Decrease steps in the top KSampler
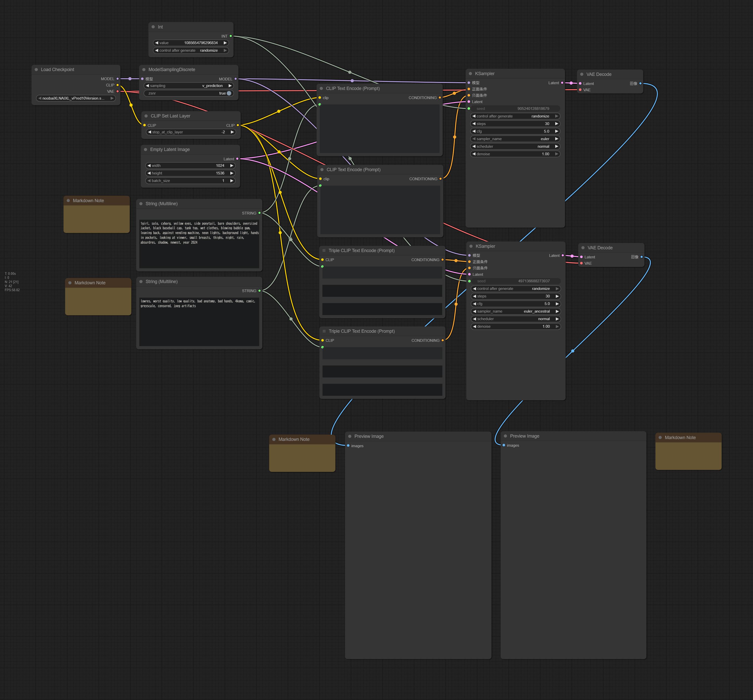Image resolution: width=753 pixels, height=700 pixels. click(474, 124)
